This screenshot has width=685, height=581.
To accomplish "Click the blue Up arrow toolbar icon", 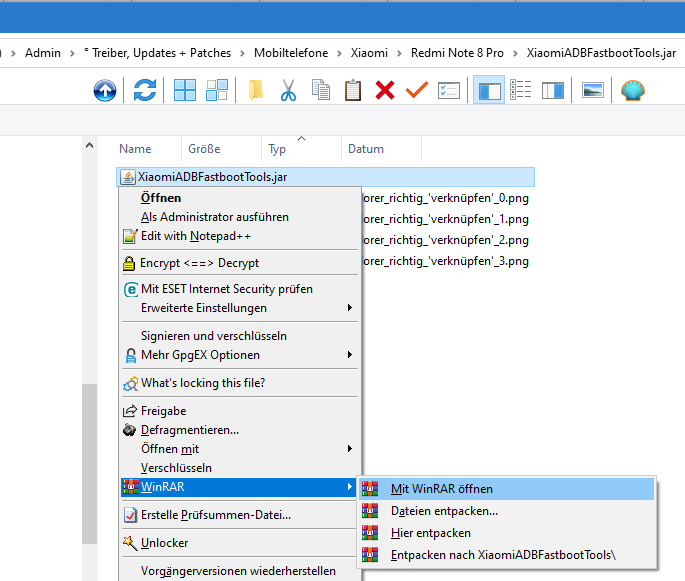I will coord(105,90).
